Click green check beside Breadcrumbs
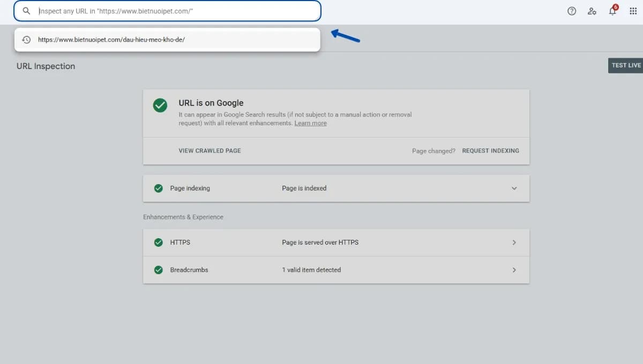The height and width of the screenshot is (364, 643). tap(158, 270)
